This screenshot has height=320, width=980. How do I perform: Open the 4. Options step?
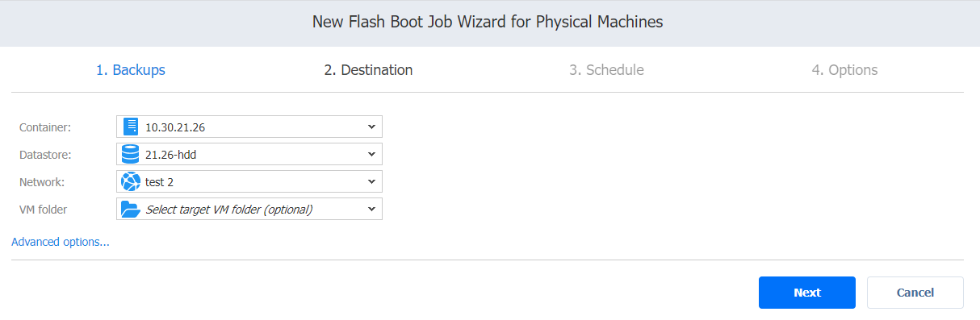point(844,70)
